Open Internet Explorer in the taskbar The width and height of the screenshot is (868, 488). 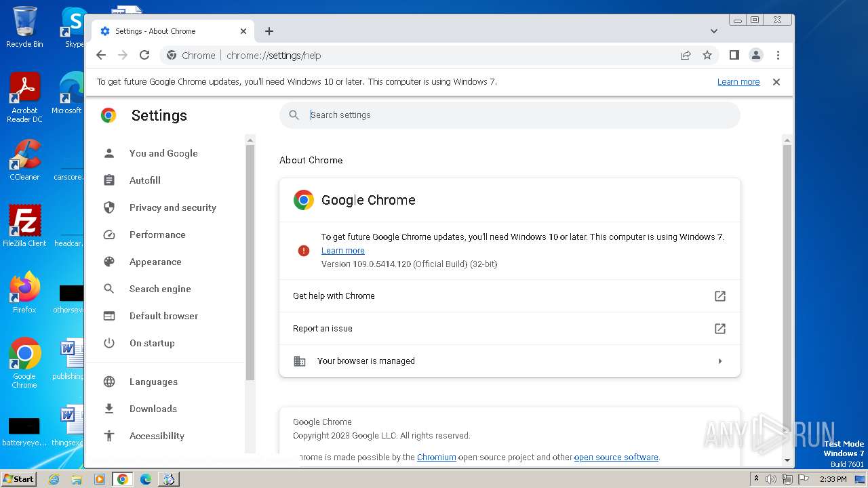54,479
